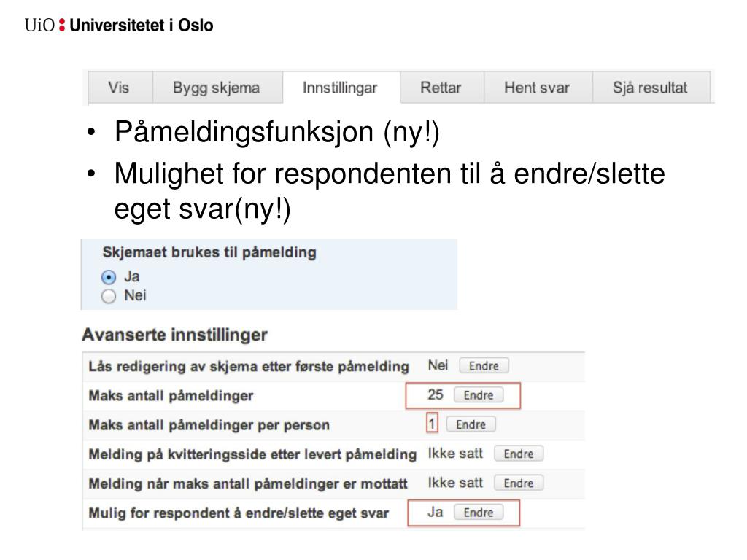Screen dimensions: 747x560
Task: Click Endre for Lås redigering av skjema
Action: 484,366
